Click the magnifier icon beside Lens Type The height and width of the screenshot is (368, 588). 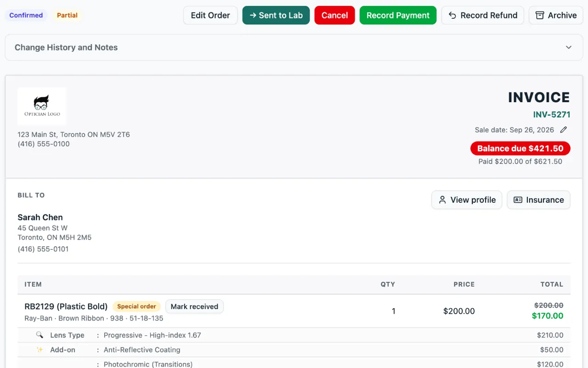click(40, 335)
